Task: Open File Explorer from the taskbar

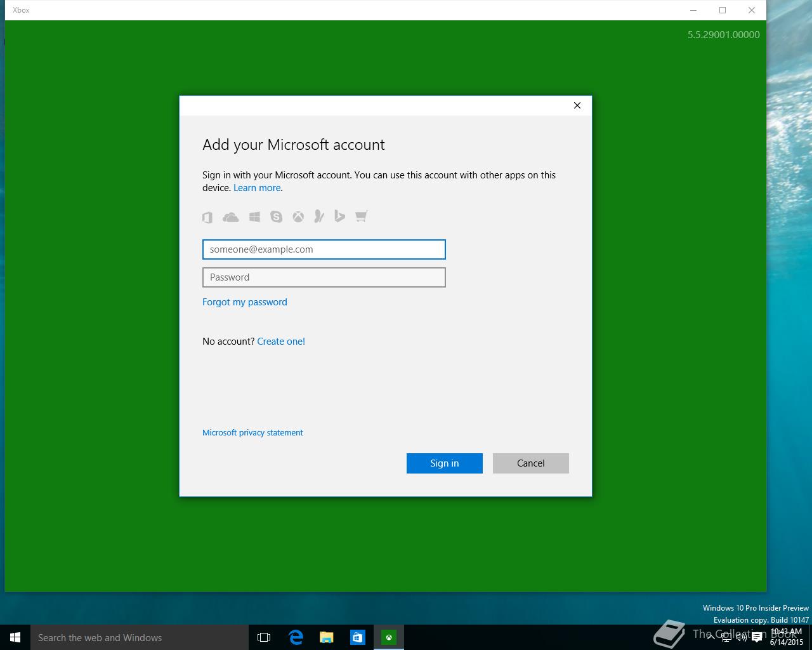Action: point(327,637)
